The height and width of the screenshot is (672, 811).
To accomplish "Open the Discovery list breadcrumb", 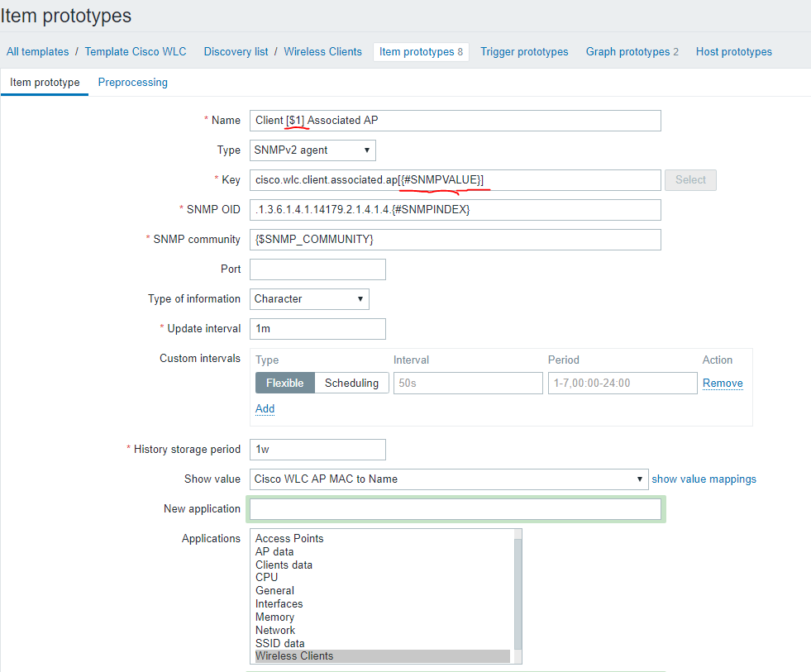I will pos(236,51).
